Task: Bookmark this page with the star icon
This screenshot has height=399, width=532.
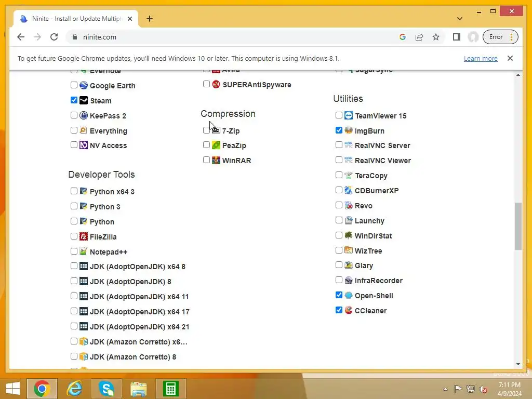Action: point(436,37)
